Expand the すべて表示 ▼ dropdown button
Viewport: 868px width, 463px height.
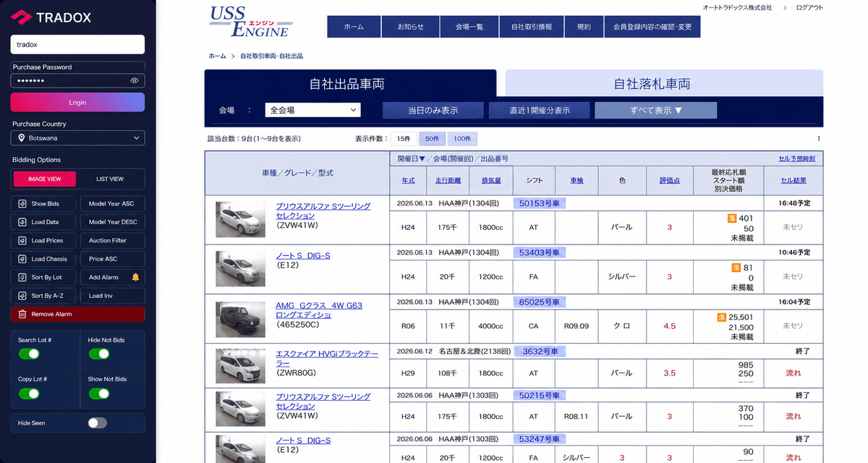(x=655, y=111)
